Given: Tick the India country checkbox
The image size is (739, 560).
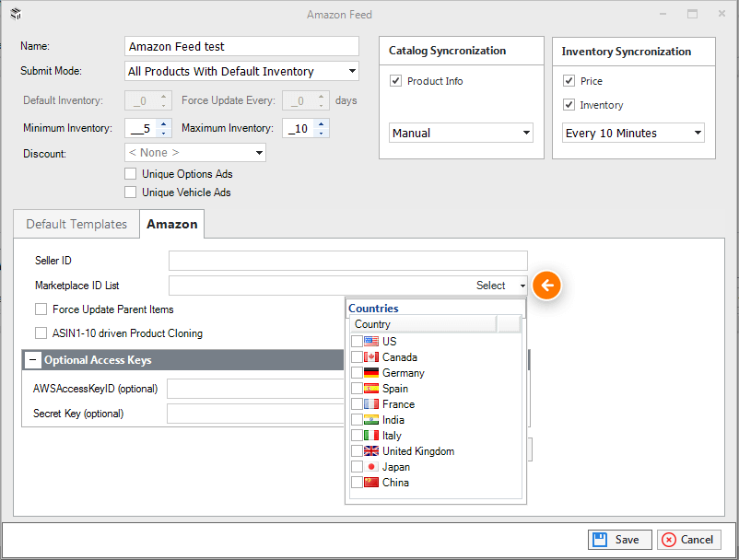Looking at the screenshot, I should click(357, 420).
